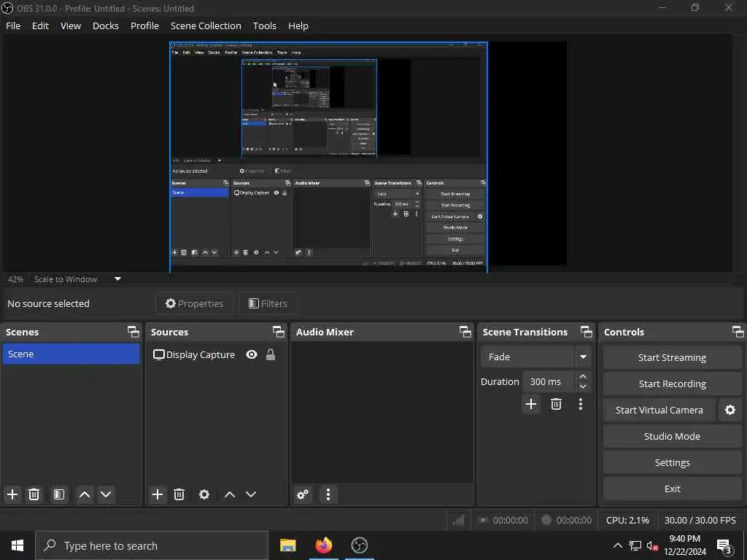Open the Scene Collection menu
This screenshot has width=747, height=560.
pos(206,26)
